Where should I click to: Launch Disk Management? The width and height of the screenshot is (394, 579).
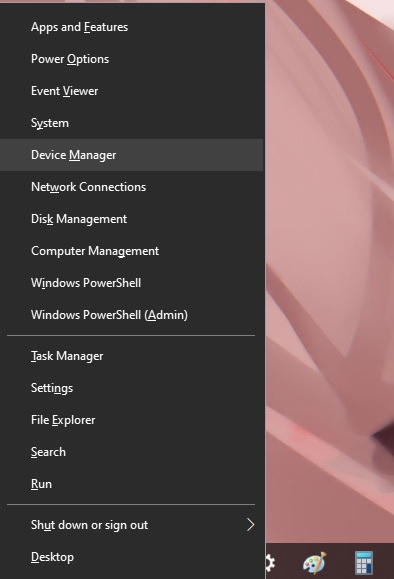click(132, 219)
